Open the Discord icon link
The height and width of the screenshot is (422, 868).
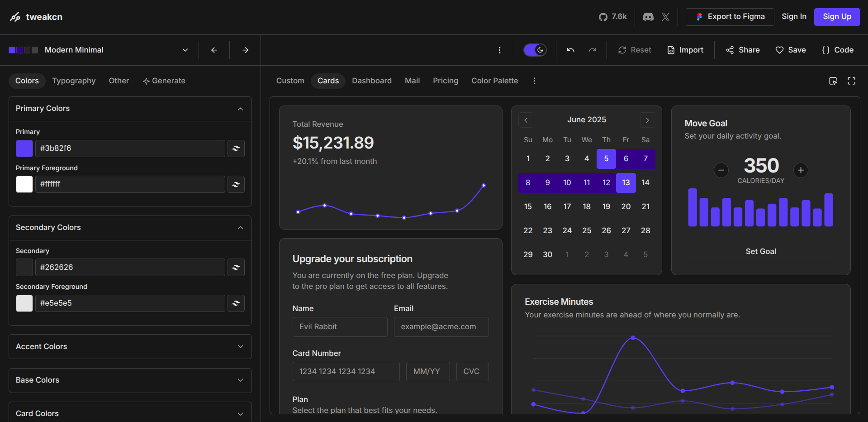pos(648,17)
